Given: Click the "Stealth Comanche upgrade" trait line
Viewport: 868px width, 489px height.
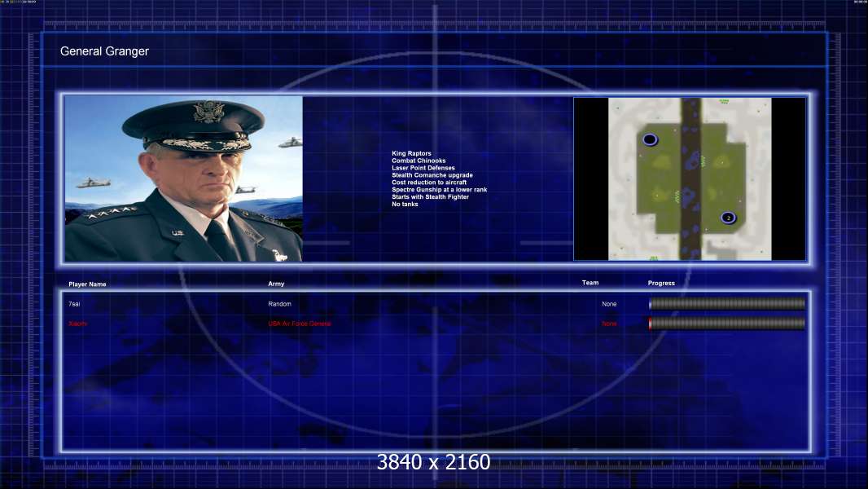Looking at the screenshot, I should pyautogui.click(x=432, y=175).
